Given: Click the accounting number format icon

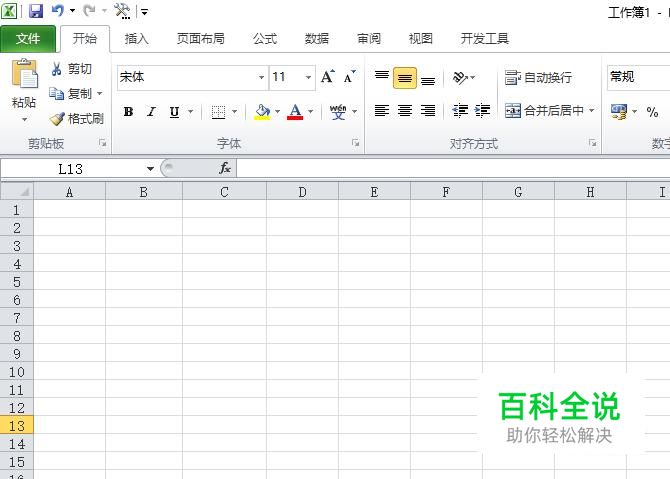Looking at the screenshot, I should 619,112.
